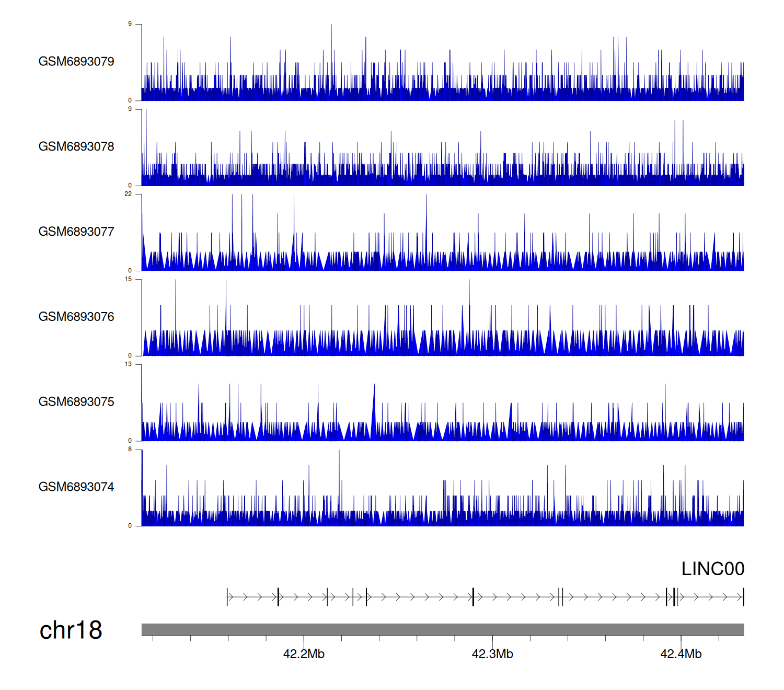
Task: Click the 42.2Mb axis position label
Action: click(304, 654)
